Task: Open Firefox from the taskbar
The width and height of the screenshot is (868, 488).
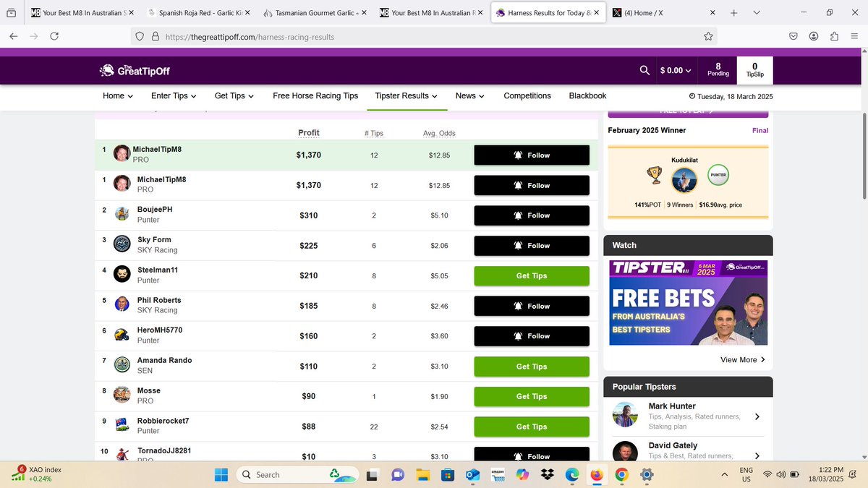Action: click(596, 474)
